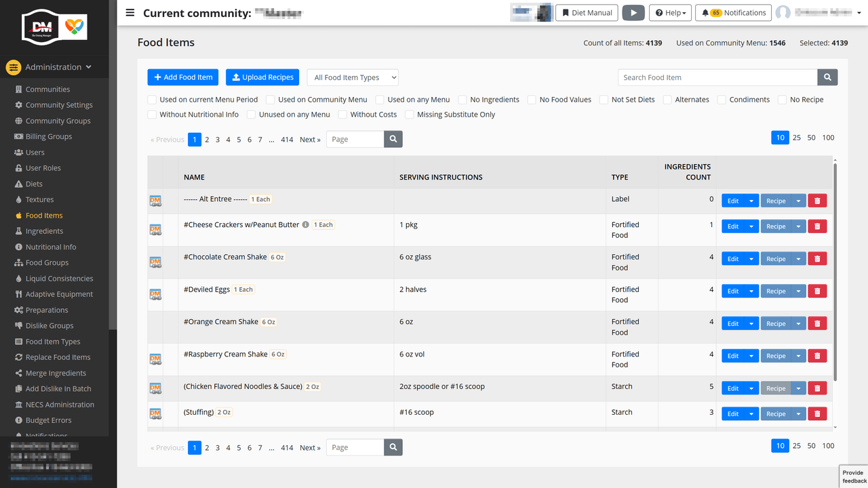Open the Help dropdown
This screenshot has height=488, width=868.
pyautogui.click(x=671, y=12)
